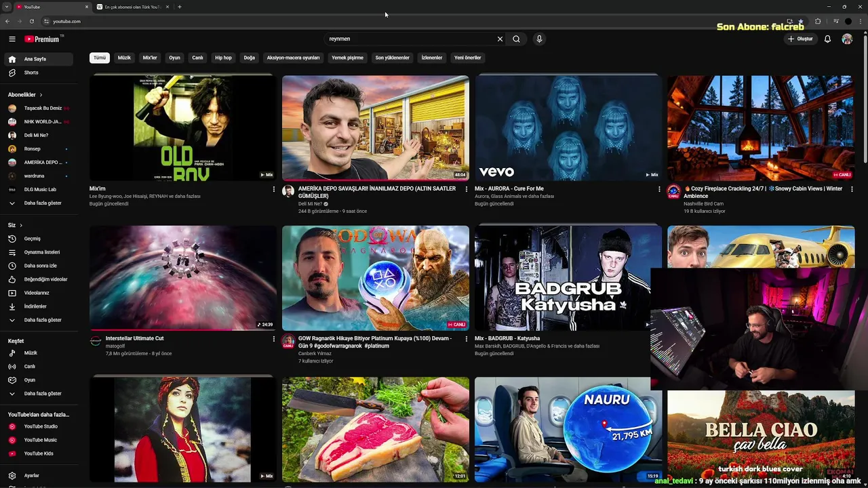The width and height of the screenshot is (868, 488).
Task: Select the Tümü filter chip
Action: [x=100, y=58]
